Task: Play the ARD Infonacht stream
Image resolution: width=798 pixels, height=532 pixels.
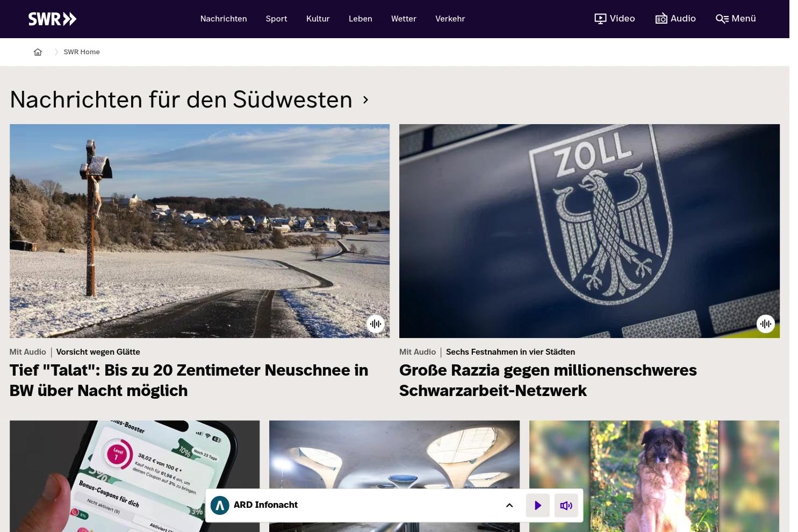Action: tap(538, 506)
